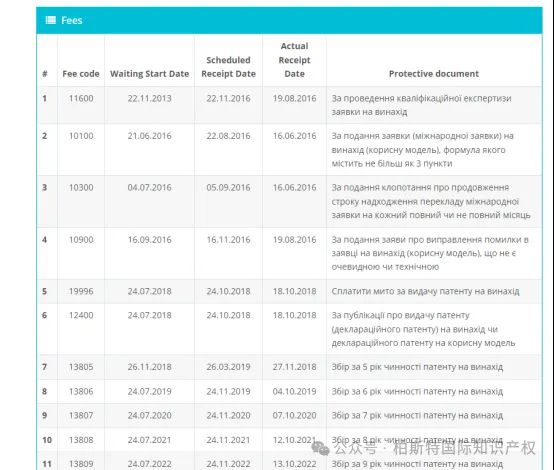Click row 2 description about подання заявки

[423, 150]
